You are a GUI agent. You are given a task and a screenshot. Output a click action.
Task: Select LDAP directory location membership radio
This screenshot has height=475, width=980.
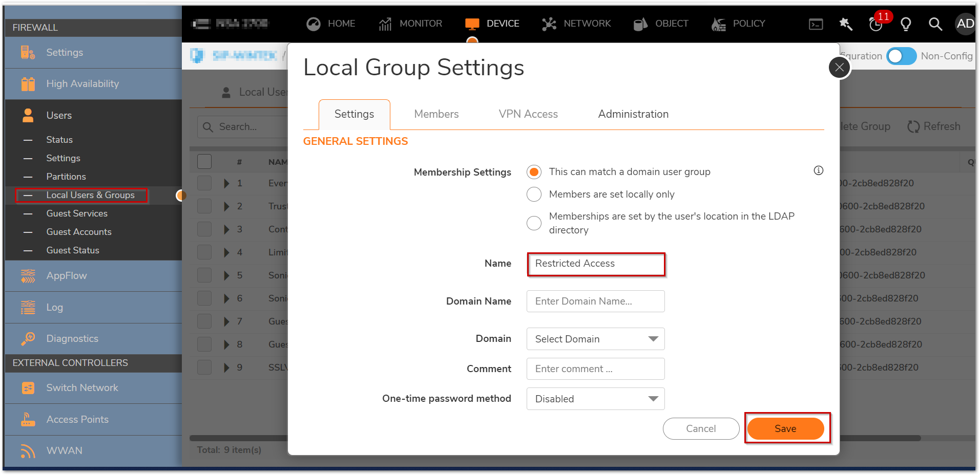coord(534,223)
